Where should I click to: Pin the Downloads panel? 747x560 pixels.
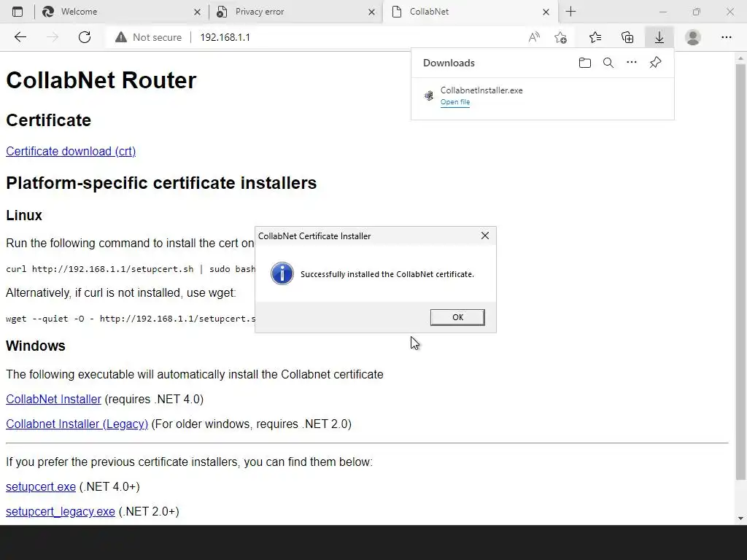click(x=655, y=63)
